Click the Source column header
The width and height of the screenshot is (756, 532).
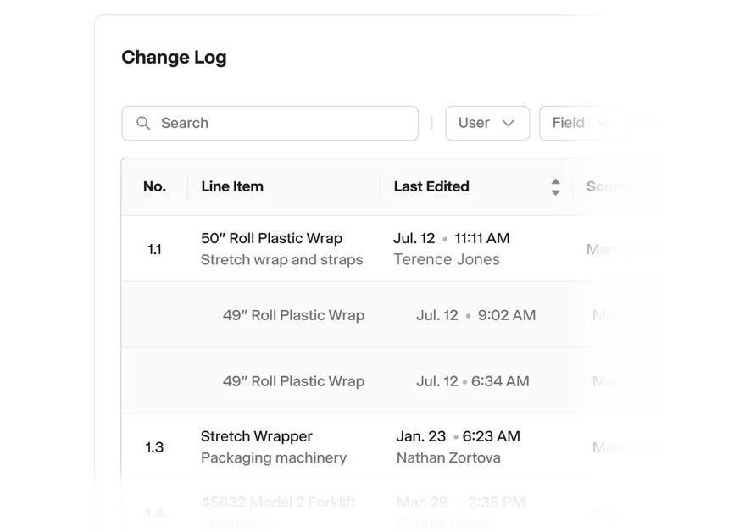pyautogui.click(x=610, y=186)
